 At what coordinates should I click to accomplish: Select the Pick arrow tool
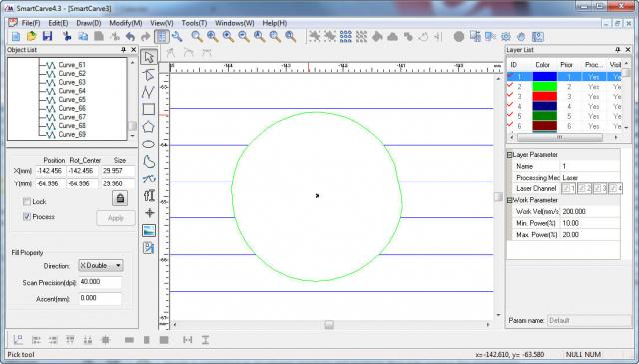click(x=149, y=57)
